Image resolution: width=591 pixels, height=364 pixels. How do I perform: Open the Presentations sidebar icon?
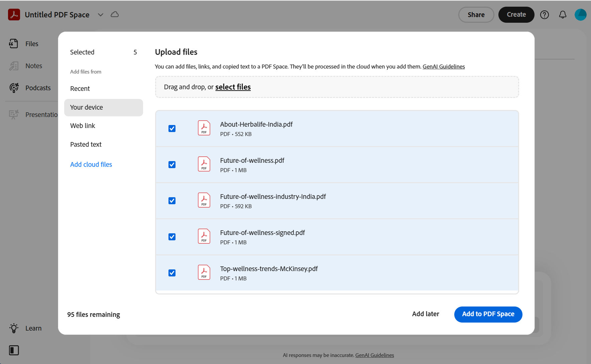pos(14,114)
